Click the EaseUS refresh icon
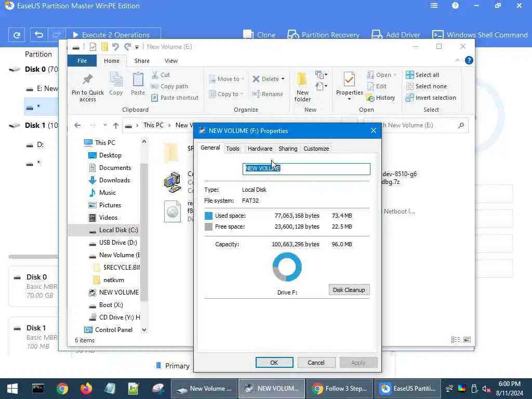Viewport: 532px width, 399px height. (16, 35)
